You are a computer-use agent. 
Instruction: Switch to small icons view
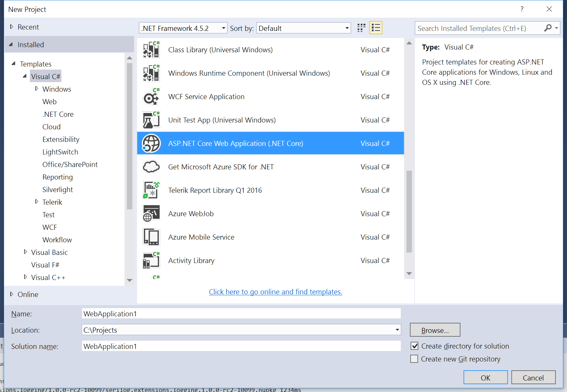(x=361, y=28)
